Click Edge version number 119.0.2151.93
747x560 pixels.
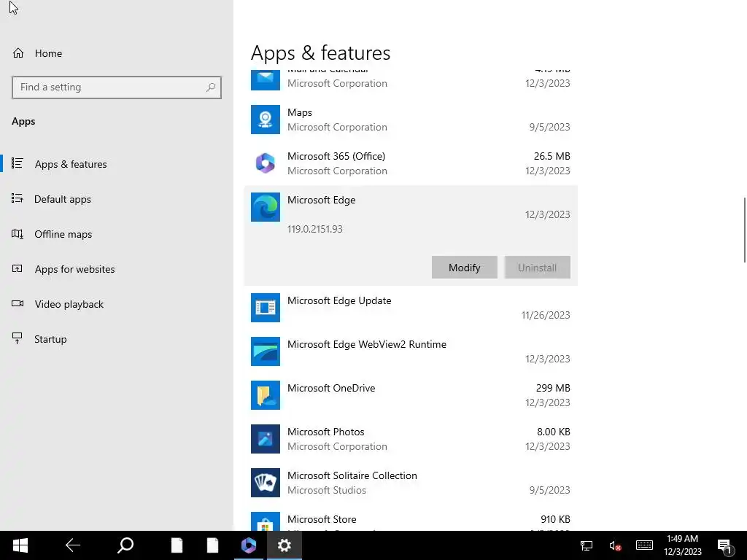click(x=315, y=229)
